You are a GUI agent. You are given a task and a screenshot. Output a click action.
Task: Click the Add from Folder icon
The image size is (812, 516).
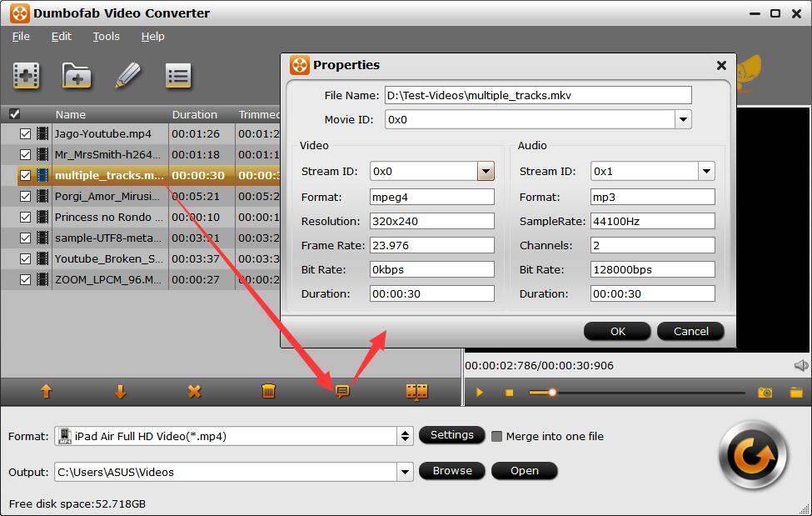point(77,76)
